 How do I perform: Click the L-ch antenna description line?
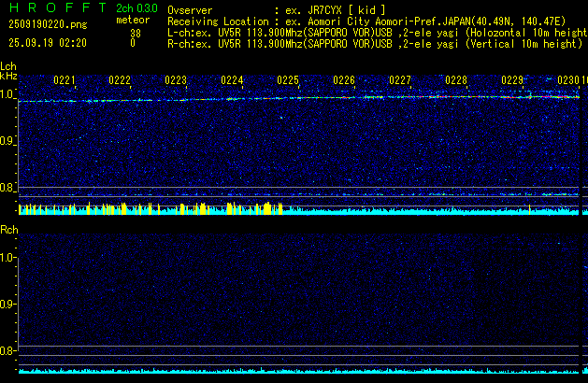pos(374,32)
